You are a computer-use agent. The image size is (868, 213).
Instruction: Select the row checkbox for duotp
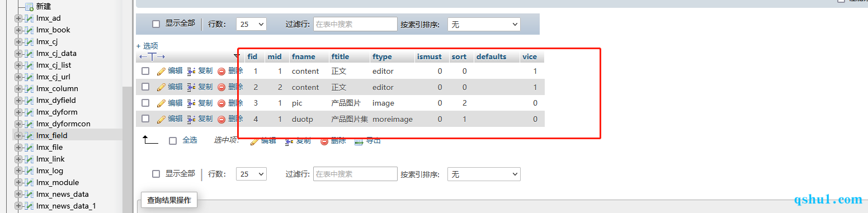pos(145,119)
